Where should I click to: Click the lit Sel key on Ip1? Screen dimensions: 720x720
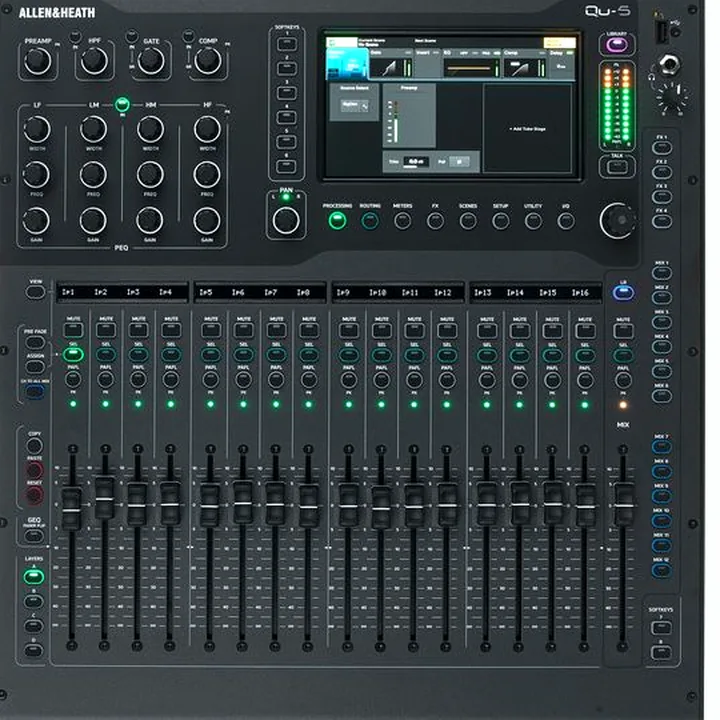pyautogui.click(x=73, y=354)
